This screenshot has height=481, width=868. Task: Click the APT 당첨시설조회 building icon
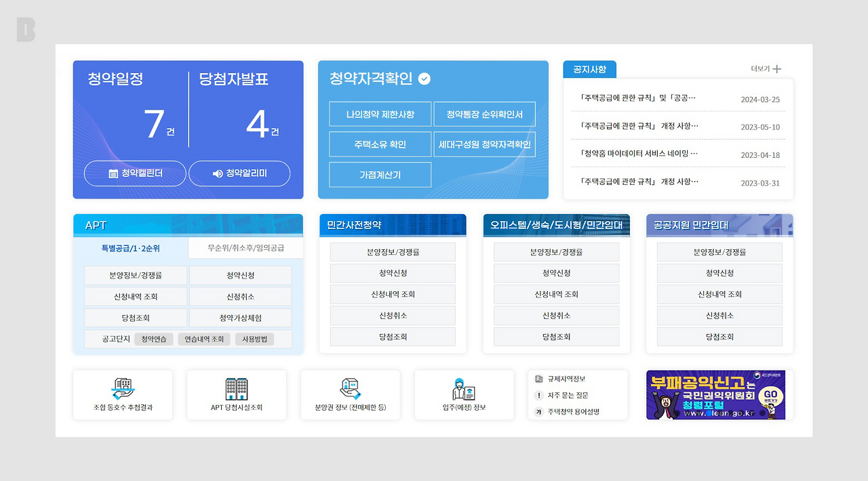point(237,390)
